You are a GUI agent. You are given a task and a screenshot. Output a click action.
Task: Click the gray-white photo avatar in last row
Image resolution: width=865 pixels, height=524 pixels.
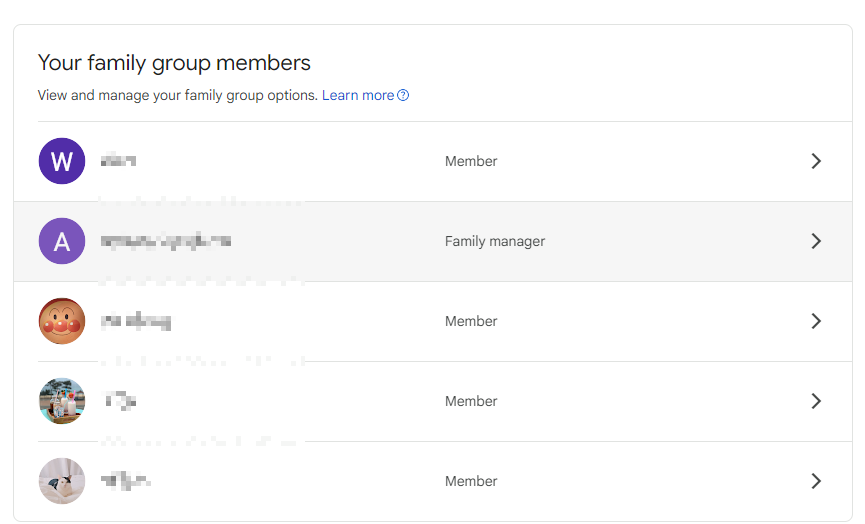(62, 481)
